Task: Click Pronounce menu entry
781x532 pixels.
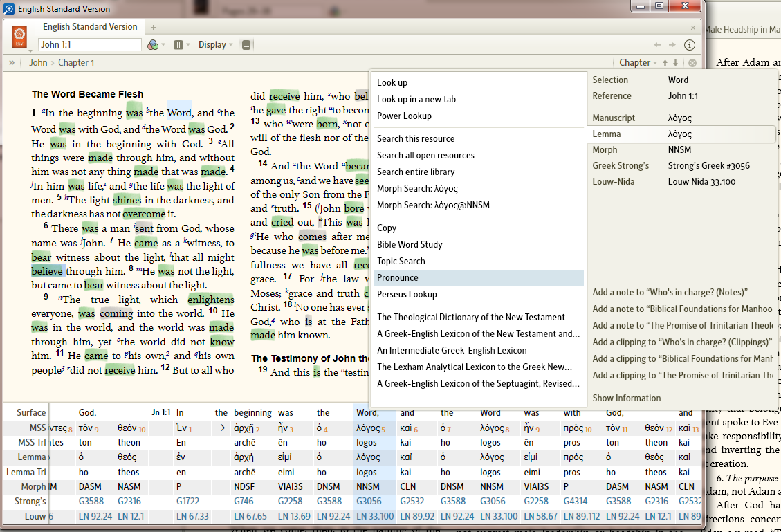Action: point(479,278)
